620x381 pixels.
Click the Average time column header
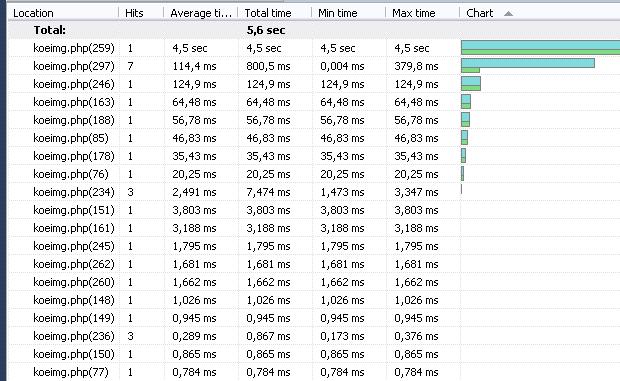point(201,13)
